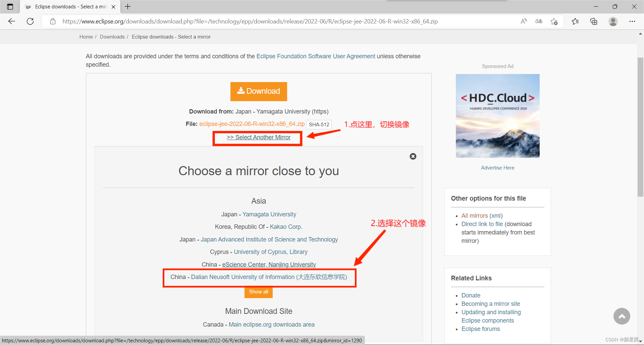Select the Eclipse downloads browser tab
Image resolution: width=644 pixels, height=345 pixels.
70,7
